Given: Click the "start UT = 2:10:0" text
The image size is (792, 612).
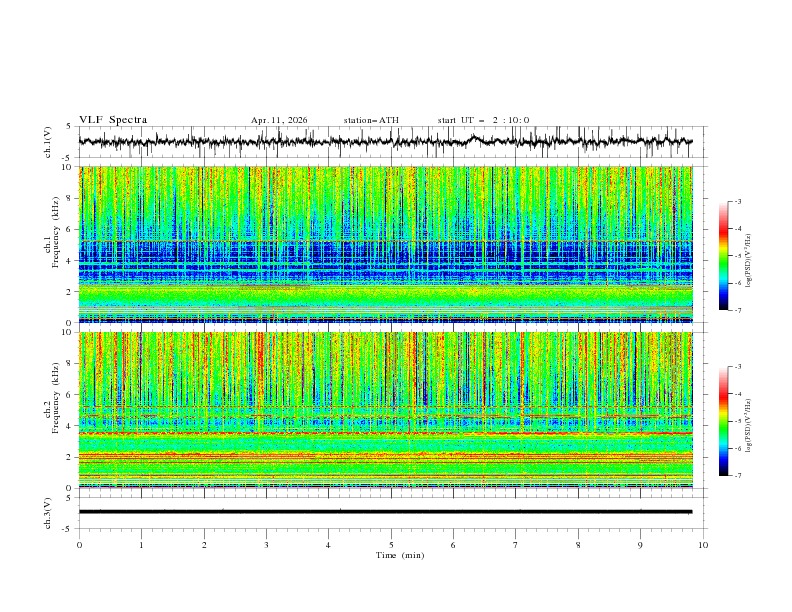Looking at the screenshot, I should (x=483, y=120).
